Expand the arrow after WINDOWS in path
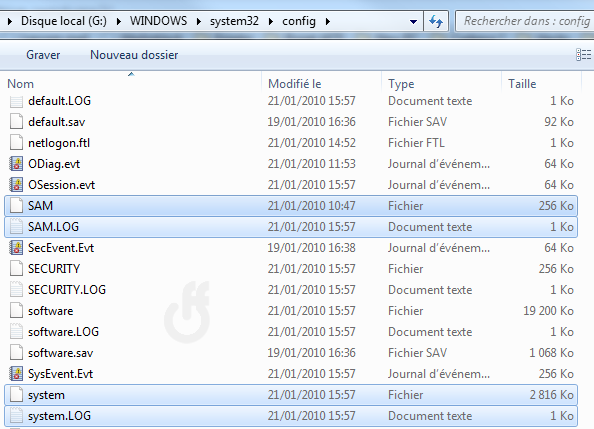The width and height of the screenshot is (594, 429). coord(199,21)
